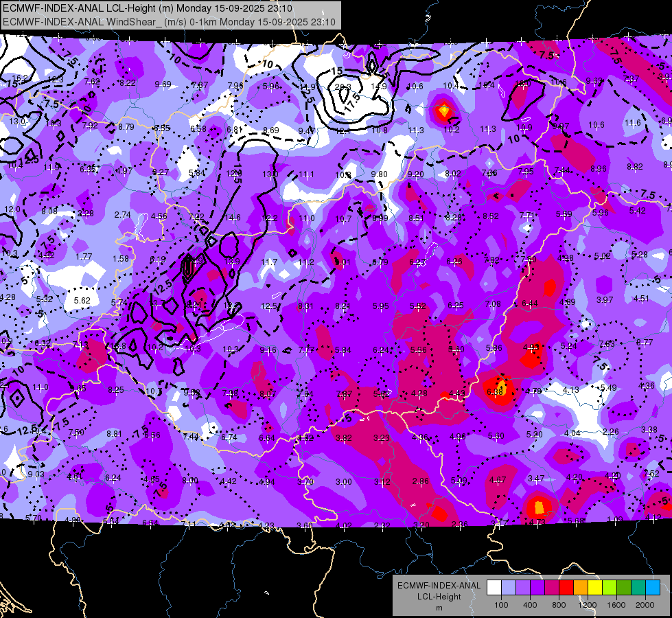This screenshot has width=672, height=618.
Task: Click the grid value 8.00
Action: tap(190, 481)
